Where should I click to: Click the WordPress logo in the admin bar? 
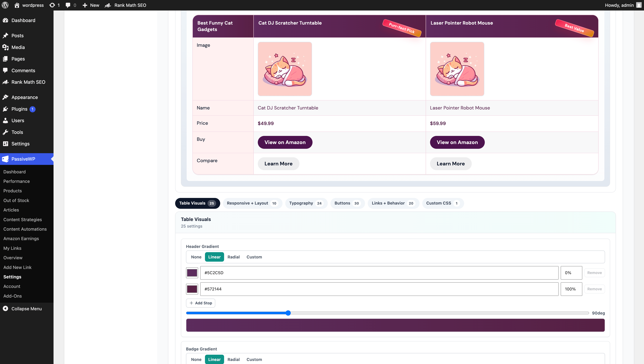[x=5, y=5]
